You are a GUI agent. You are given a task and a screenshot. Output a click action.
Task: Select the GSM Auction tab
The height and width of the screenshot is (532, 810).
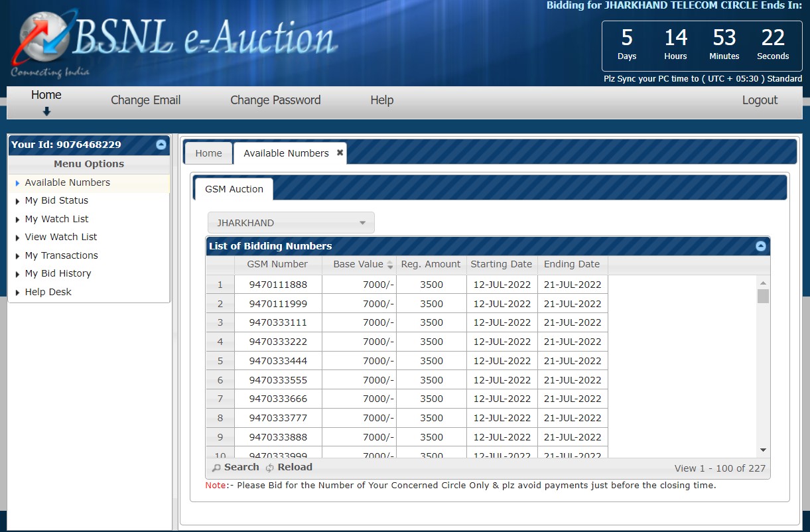point(234,189)
